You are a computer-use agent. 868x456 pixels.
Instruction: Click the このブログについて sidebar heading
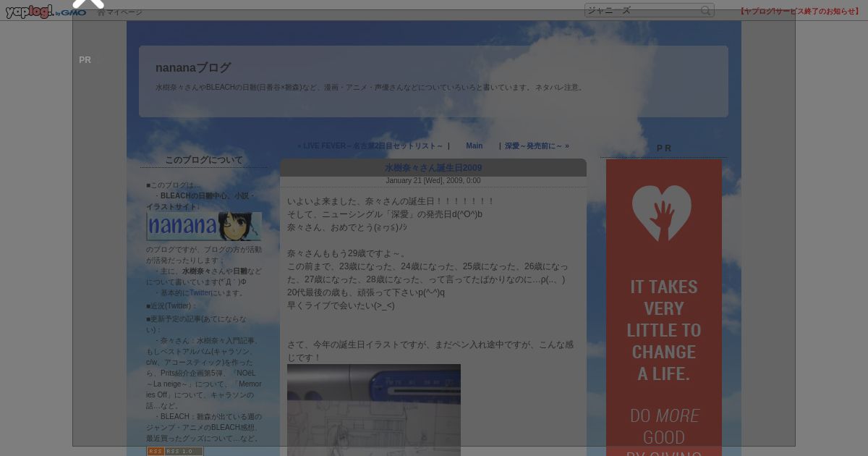coord(204,160)
